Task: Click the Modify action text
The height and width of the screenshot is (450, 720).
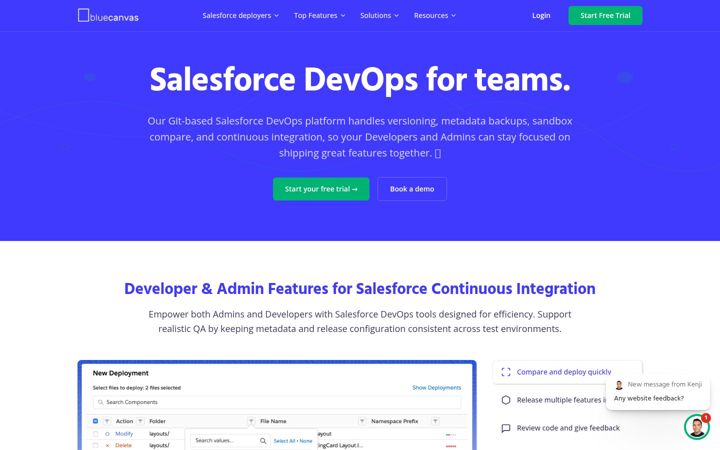Action: (124, 433)
